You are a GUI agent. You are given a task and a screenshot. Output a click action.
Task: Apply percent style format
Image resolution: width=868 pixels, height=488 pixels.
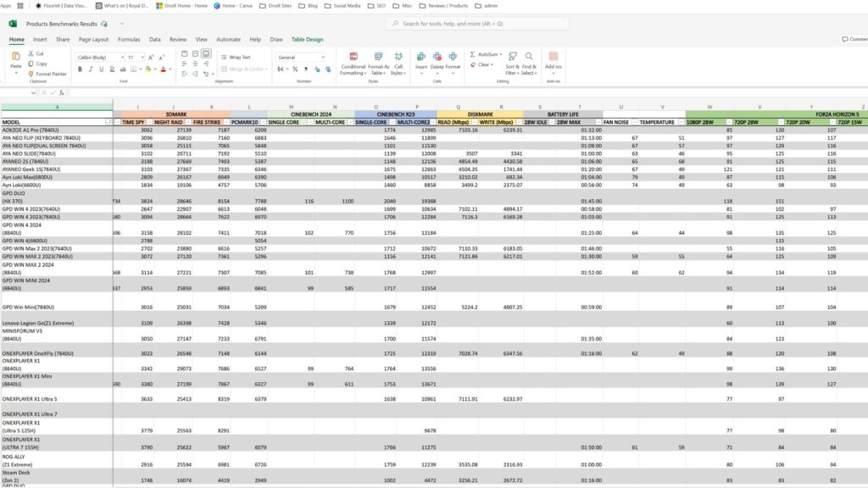click(x=295, y=69)
